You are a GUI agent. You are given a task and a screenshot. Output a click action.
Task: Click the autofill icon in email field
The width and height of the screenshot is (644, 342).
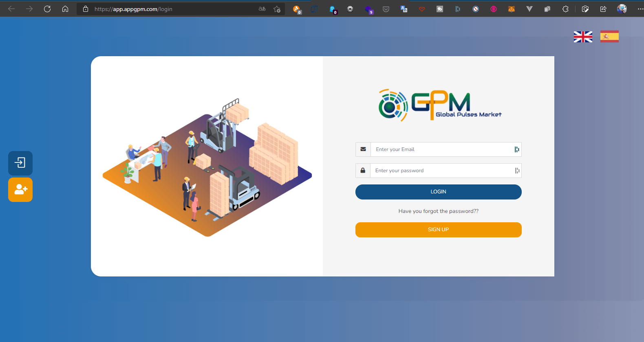tap(517, 149)
